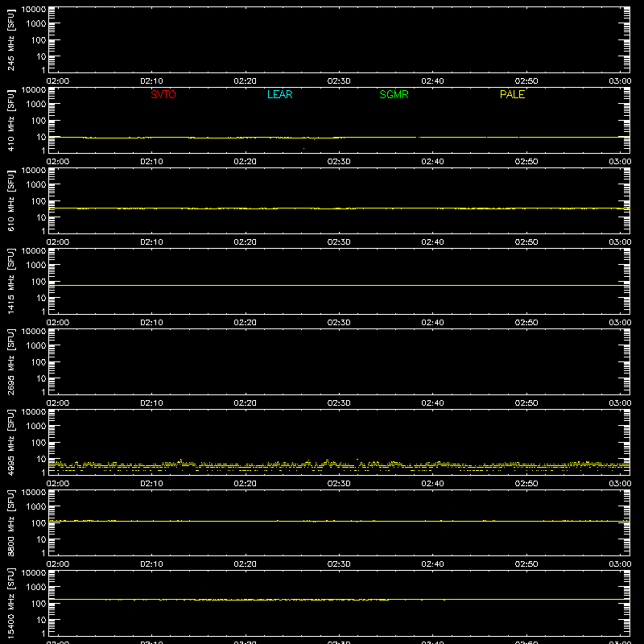Click the 10 tick label on the 2695 MHz axis

coord(42,378)
